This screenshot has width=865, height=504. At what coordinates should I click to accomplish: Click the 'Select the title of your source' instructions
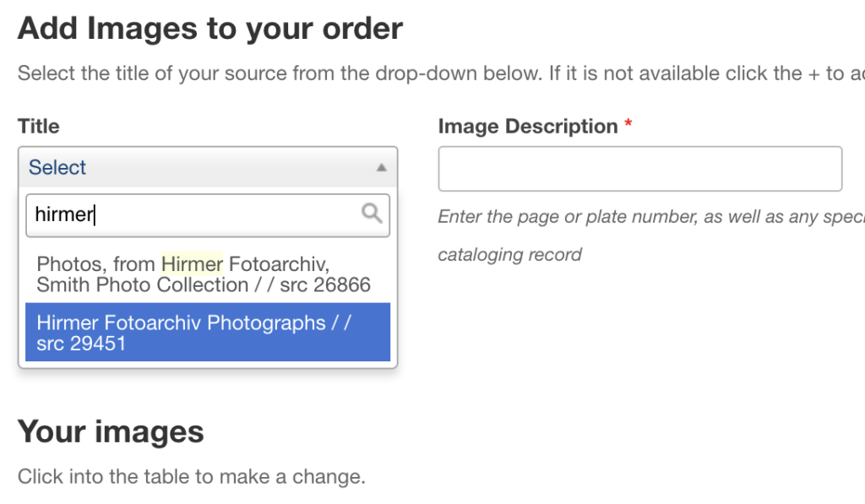pos(441,73)
